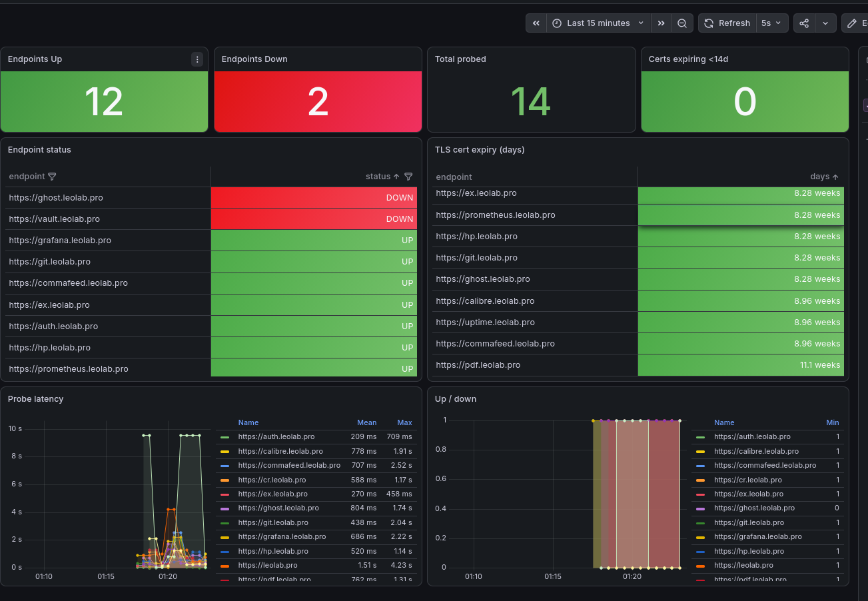The height and width of the screenshot is (601, 868).
Task: Select the Endpoints Down panel title
Action: (x=254, y=59)
